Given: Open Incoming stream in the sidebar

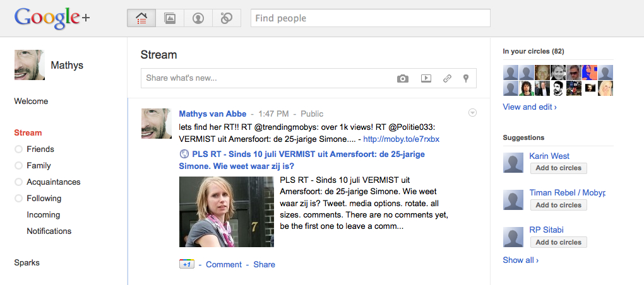Looking at the screenshot, I should click(x=43, y=215).
